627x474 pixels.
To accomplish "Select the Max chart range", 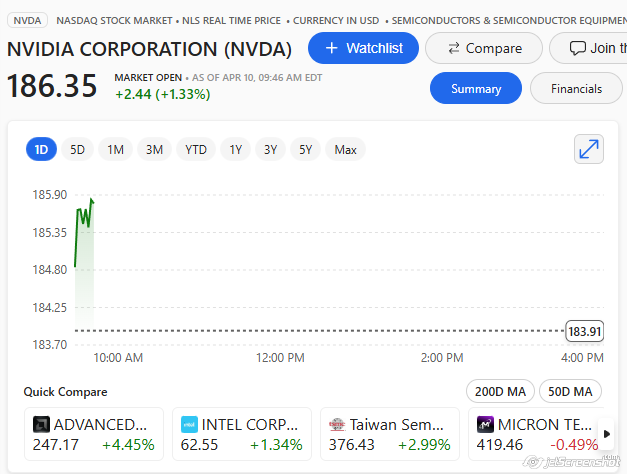I will (345, 149).
